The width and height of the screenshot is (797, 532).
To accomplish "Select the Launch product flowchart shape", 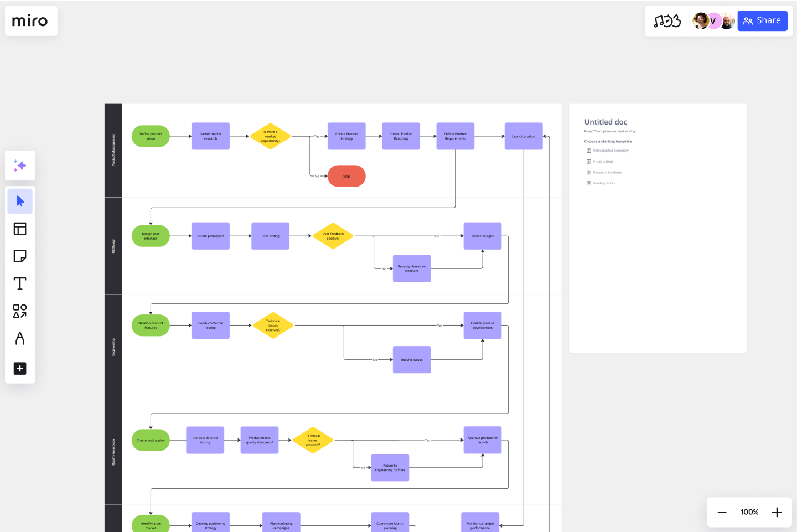I will [x=524, y=136].
